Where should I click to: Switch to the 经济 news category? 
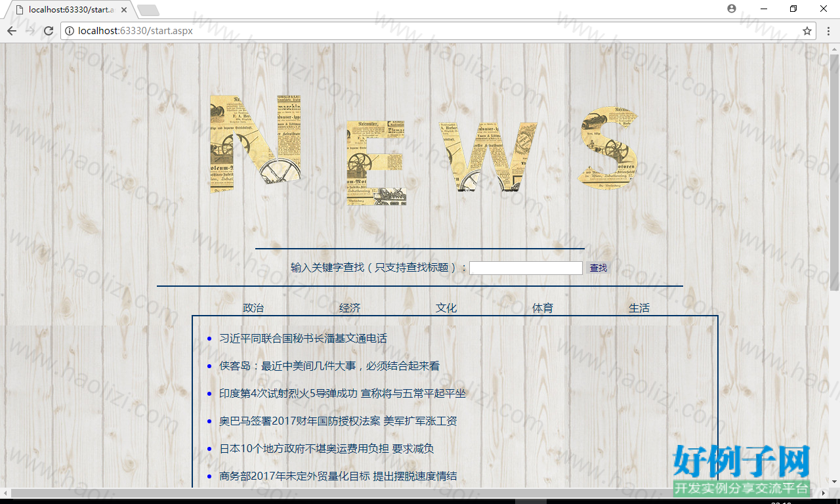coord(350,308)
